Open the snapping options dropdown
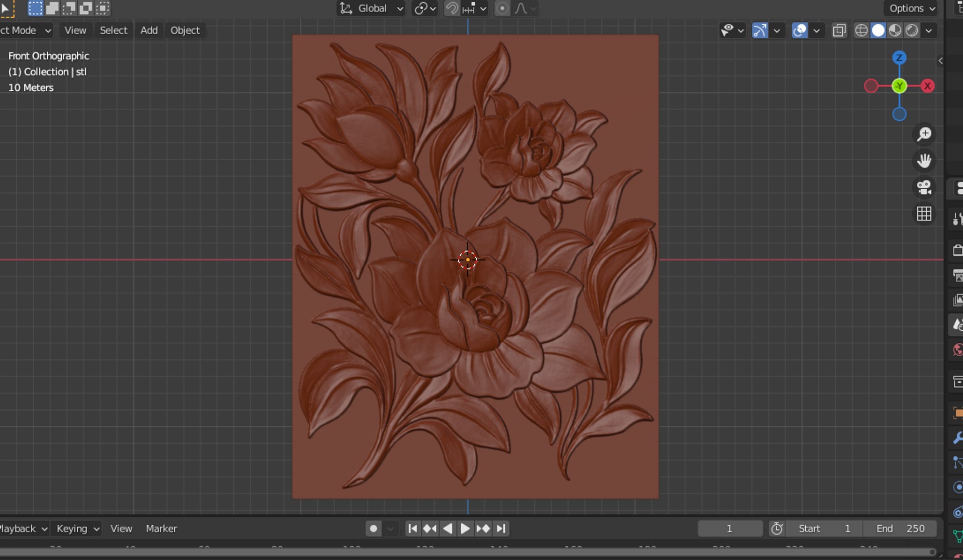This screenshot has height=560, width=963. coord(474,8)
